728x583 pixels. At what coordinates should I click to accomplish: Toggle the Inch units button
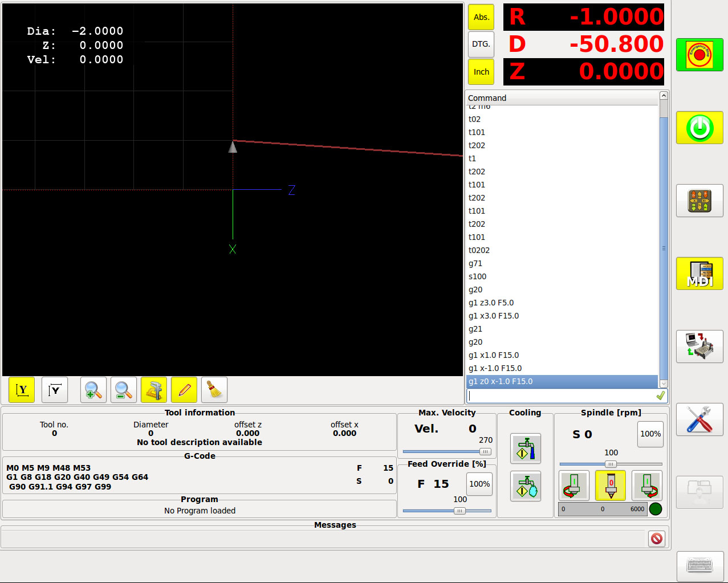pos(481,72)
